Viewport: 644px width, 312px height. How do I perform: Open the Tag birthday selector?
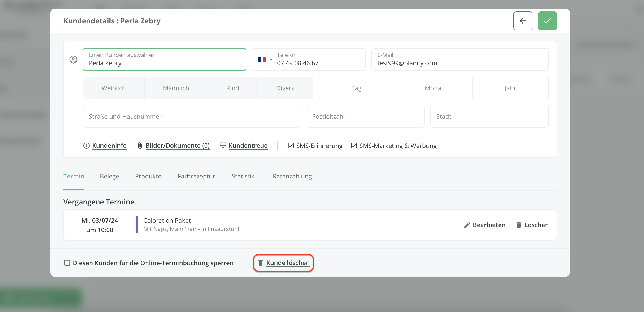click(356, 88)
